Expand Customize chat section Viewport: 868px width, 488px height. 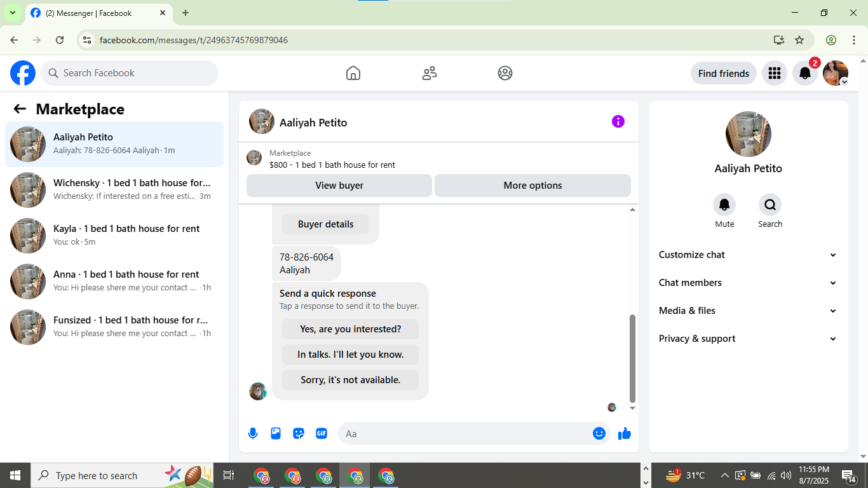pyautogui.click(x=748, y=255)
